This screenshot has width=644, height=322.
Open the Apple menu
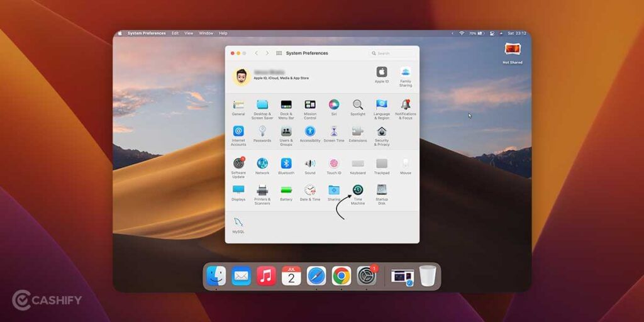[120, 33]
